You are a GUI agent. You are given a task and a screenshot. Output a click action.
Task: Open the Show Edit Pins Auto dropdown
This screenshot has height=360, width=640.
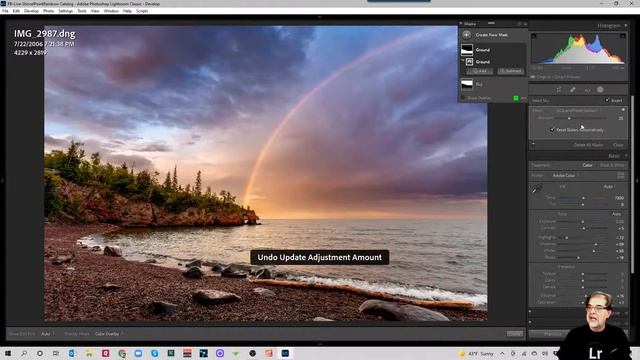(47, 334)
